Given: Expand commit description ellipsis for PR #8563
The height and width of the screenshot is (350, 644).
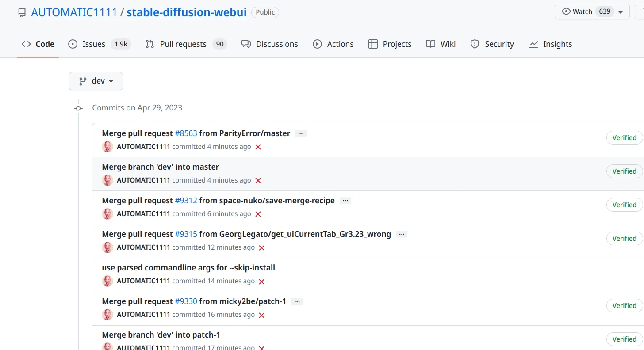Looking at the screenshot, I should (301, 133).
